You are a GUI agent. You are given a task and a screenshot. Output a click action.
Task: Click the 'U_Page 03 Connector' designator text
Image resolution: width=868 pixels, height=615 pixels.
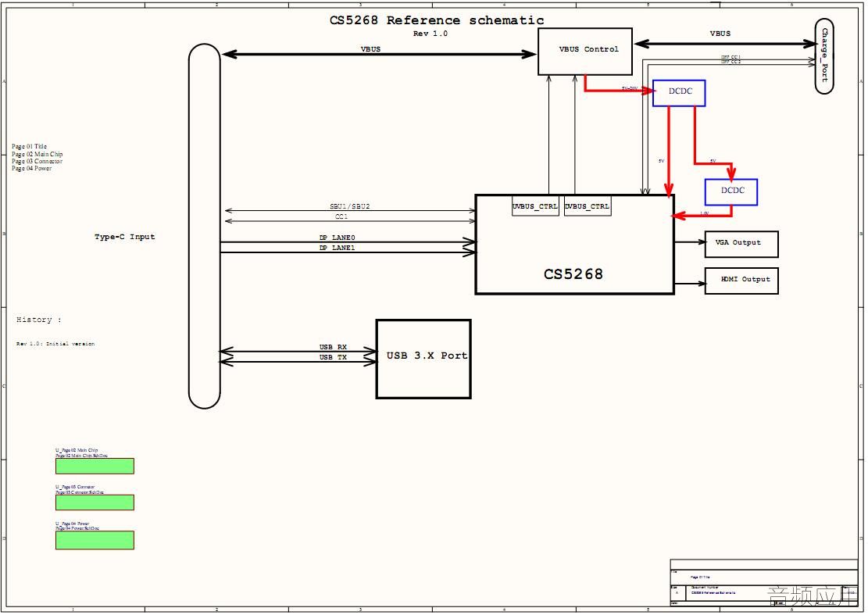[x=75, y=487]
